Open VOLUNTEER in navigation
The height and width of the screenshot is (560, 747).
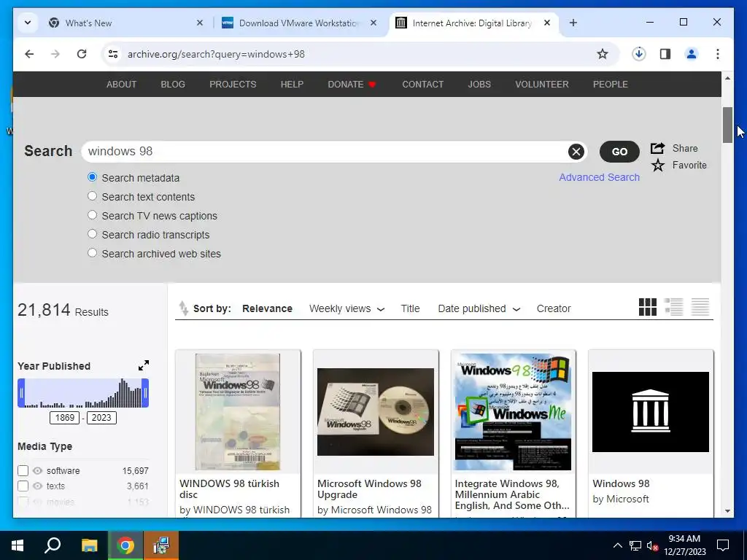pyautogui.click(x=542, y=85)
